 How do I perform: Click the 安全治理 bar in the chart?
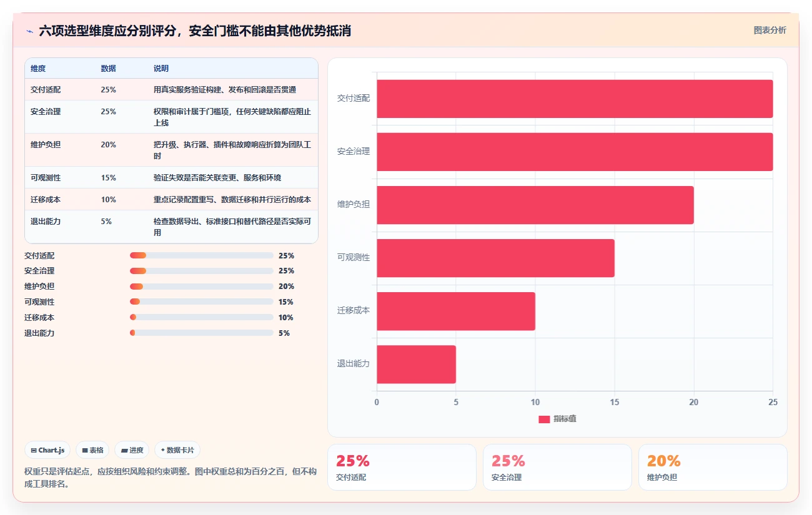(575, 152)
